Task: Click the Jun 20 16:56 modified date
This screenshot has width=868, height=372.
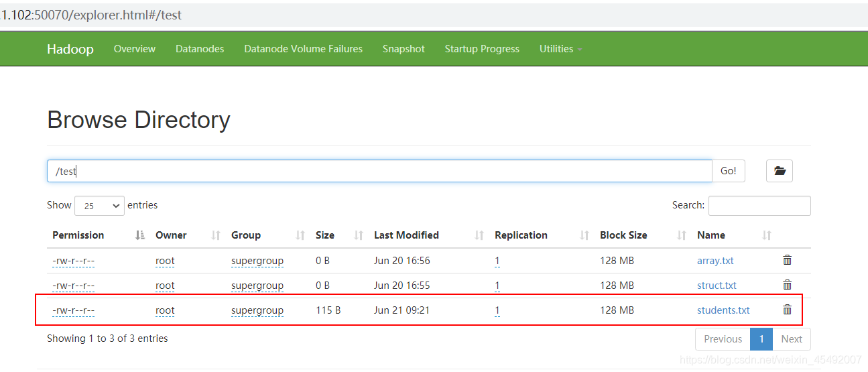Action: pyautogui.click(x=402, y=261)
